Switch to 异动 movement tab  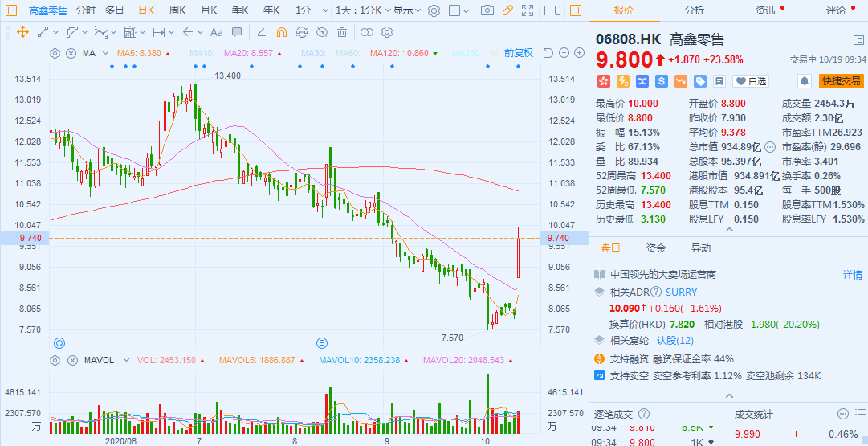point(701,248)
